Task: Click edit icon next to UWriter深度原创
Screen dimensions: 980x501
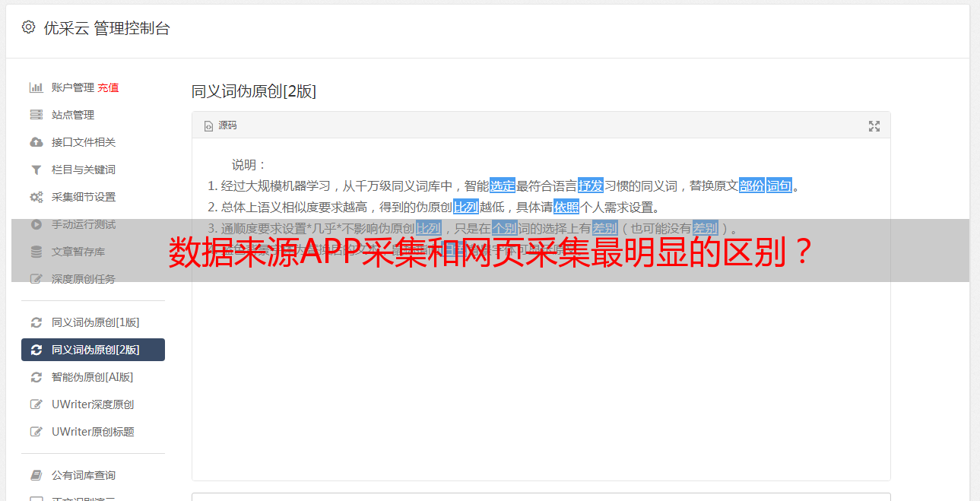Action: 36,404
